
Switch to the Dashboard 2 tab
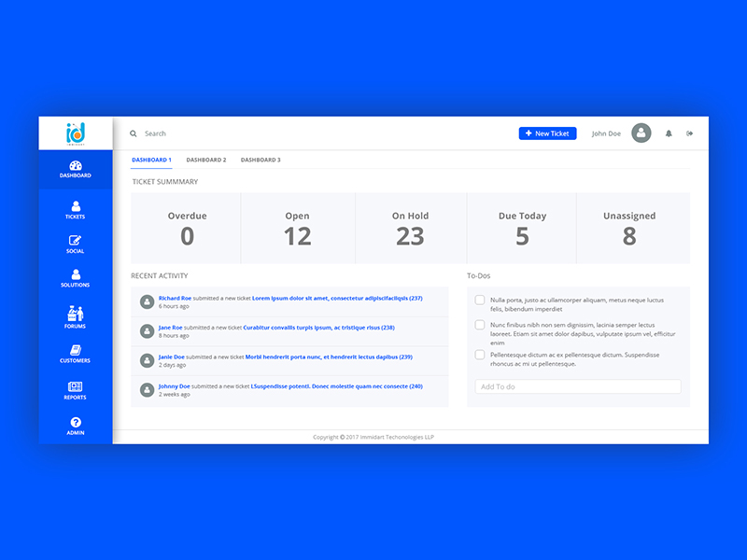206,160
